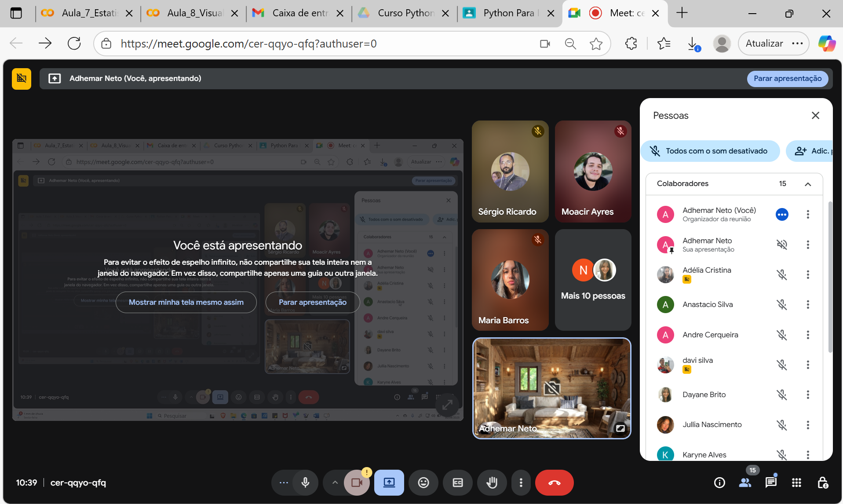Click muted mic icon for Jullia Nascimento
843x504 pixels.
(782, 425)
